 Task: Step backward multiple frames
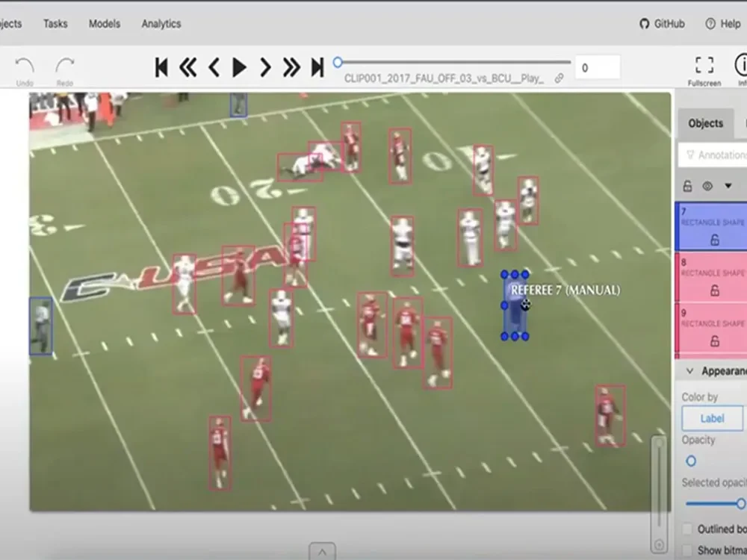click(x=187, y=67)
